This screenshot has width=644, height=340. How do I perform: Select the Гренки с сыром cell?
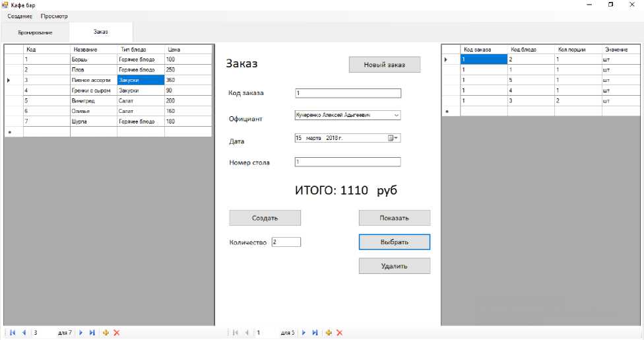[x=94, y=90]
